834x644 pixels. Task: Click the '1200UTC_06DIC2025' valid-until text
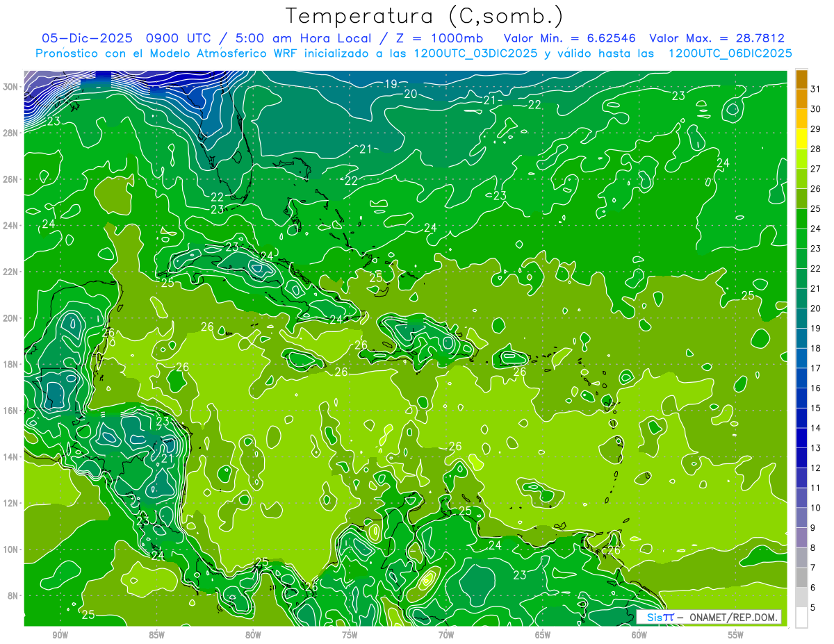tap(730, 53)
